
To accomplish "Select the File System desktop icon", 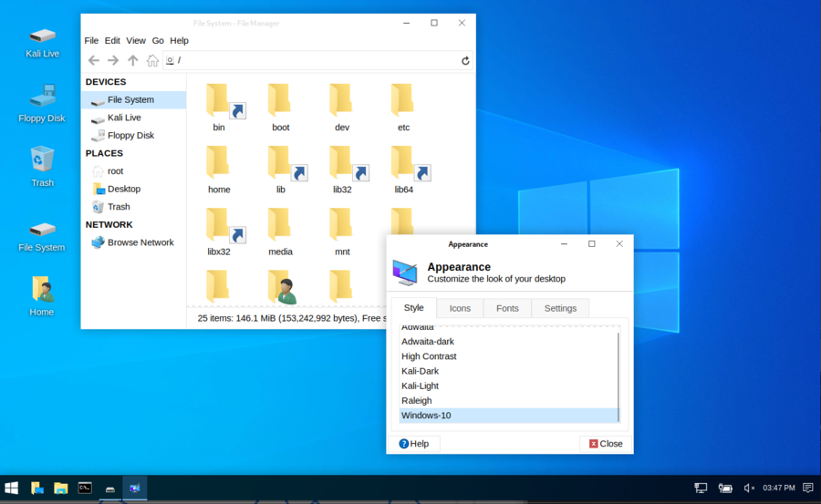I will pyautogui.click(x=42, y=237).
